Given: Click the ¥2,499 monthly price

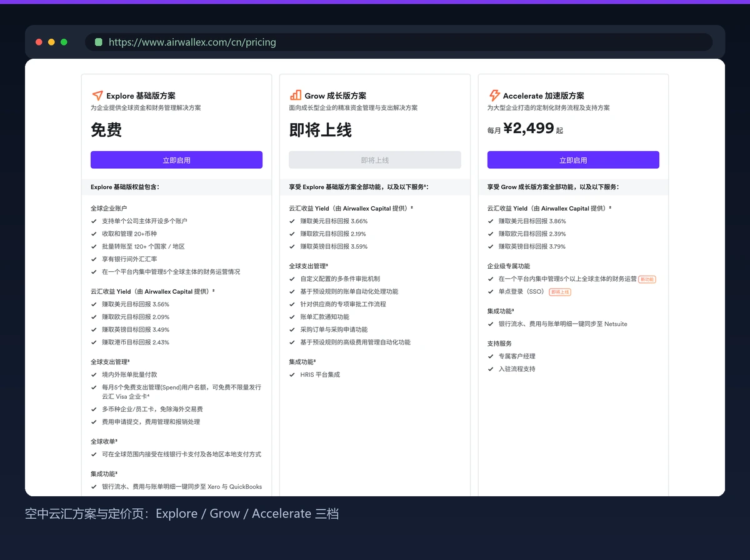Looking at the screenshot, I should tap(529, 128).
